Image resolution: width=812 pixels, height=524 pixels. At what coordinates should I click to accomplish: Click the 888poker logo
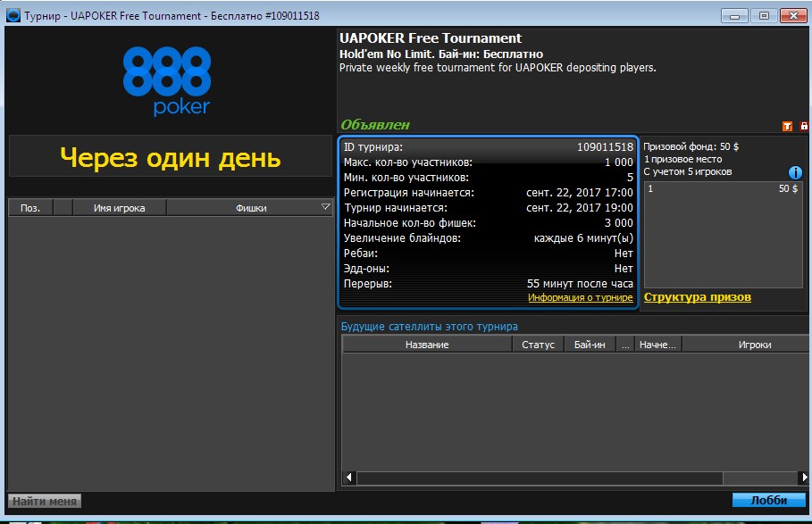tap(167, 81)
